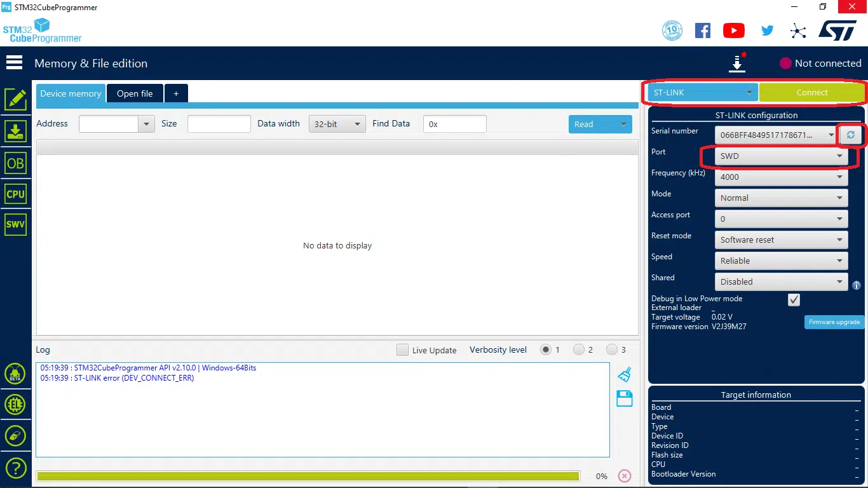Click Firmware upgrade button
Screen dimensions: 868x488
click(834, 322)
